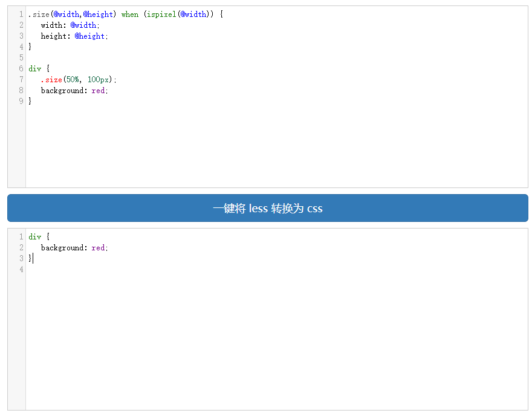Viewport: 532px width, 416px height.
Task: Click 'background: red;' in less input editor
Action: pos(74,90)
